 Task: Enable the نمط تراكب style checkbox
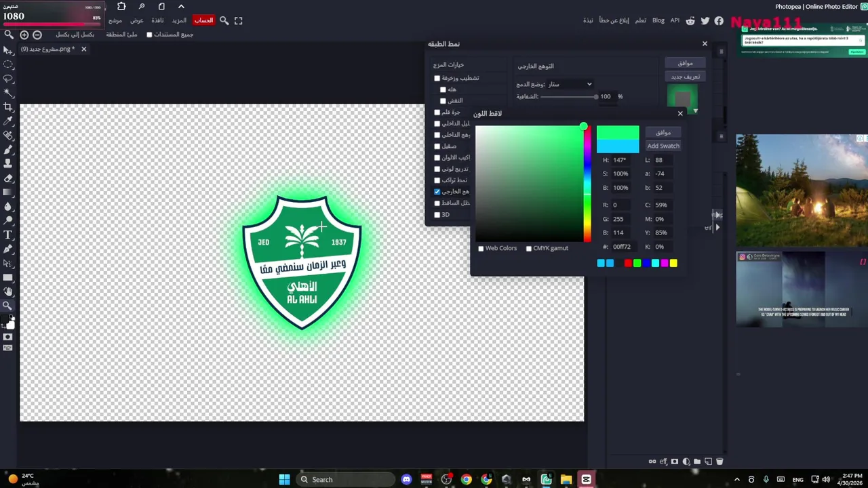click(437, 180)
